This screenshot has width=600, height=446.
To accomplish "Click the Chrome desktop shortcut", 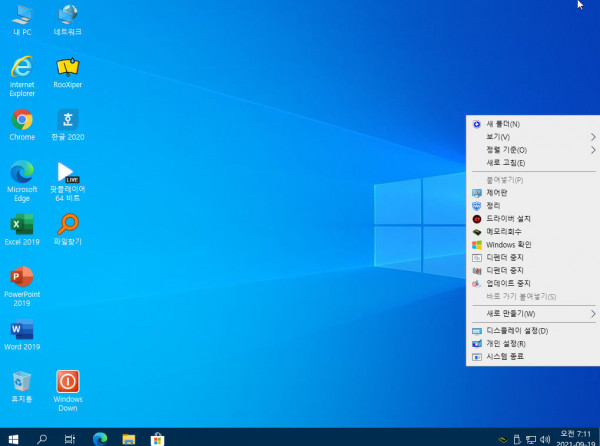I will (22, 125).
